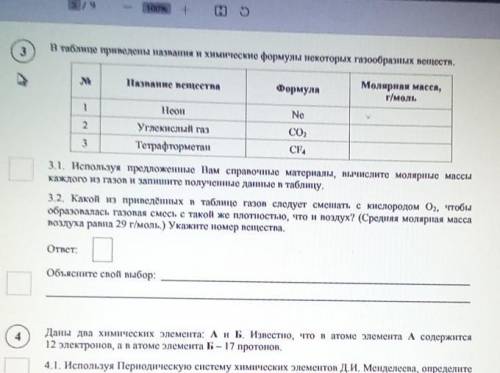Click the 'CO₂' formula cell
Viewport: 500px width, 373px height.
(297, 132)
